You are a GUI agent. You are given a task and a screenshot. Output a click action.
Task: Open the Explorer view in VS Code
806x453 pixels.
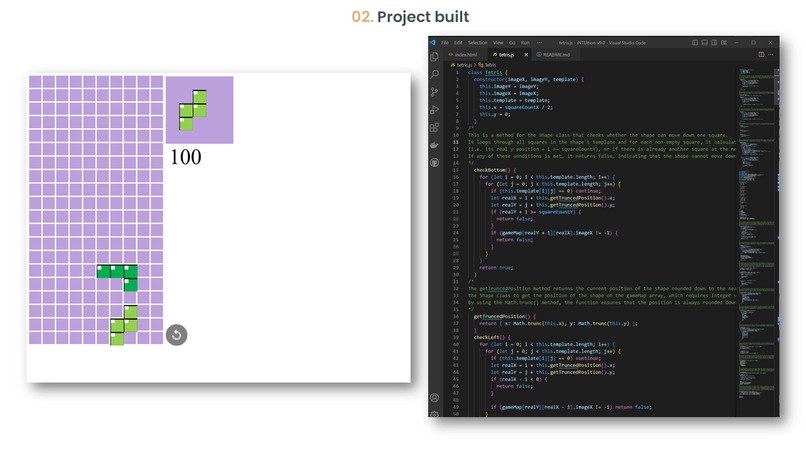[x=434, y=57]
